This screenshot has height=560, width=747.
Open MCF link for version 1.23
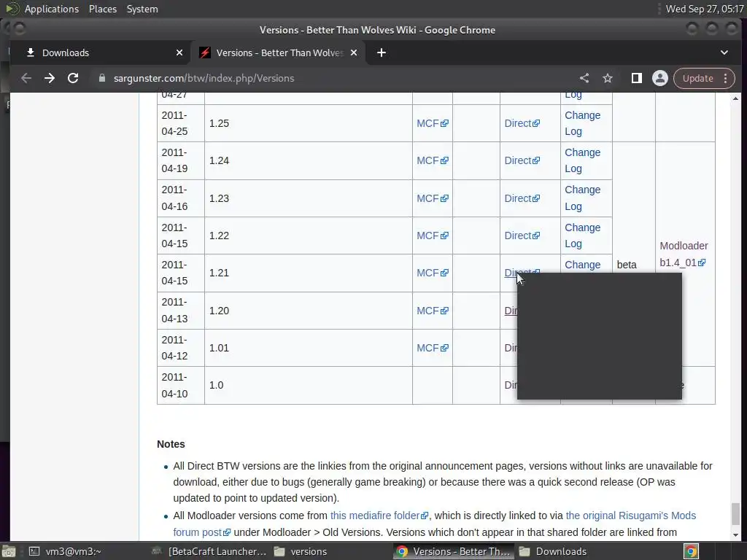coord(432,198)
